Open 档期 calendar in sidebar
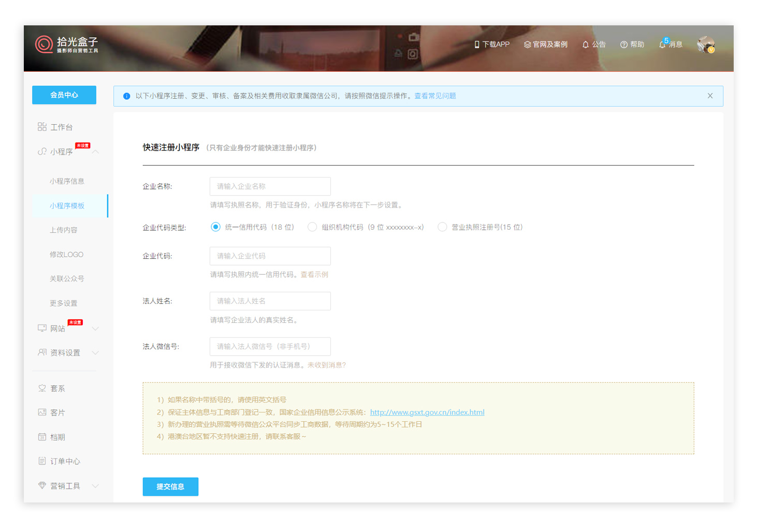The height and width of the screenshot is (532, 757). [x=57, y=437]
